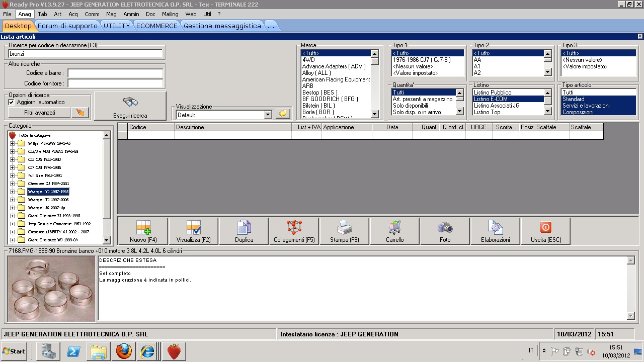Launch PowerShell from the taskbar
644x362 pixels.
click(x=74, y=351)
